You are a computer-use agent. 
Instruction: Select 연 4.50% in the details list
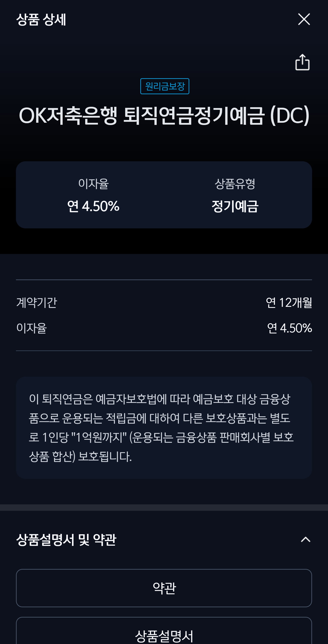coord(290,328)
